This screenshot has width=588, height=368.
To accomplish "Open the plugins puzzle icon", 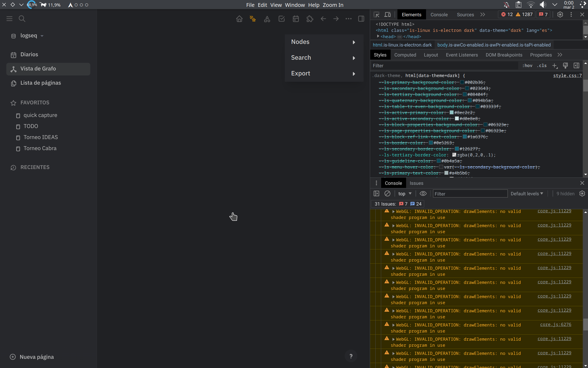I will [310, 19].
